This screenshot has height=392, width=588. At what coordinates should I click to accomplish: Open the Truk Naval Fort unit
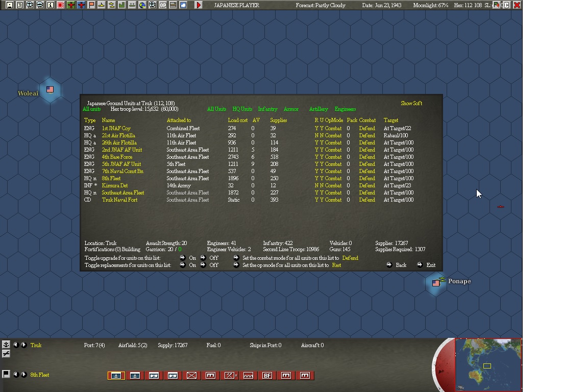point(119,200)
